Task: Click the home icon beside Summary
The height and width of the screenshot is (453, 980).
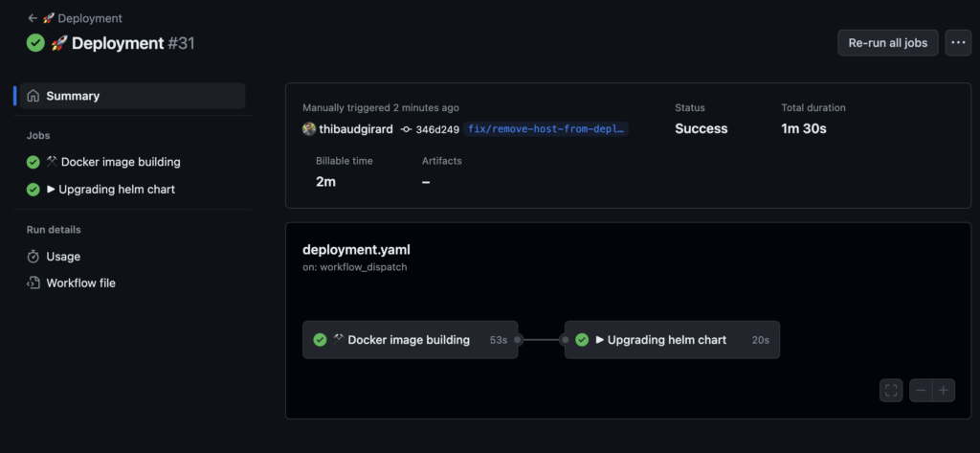Action: 33,96
